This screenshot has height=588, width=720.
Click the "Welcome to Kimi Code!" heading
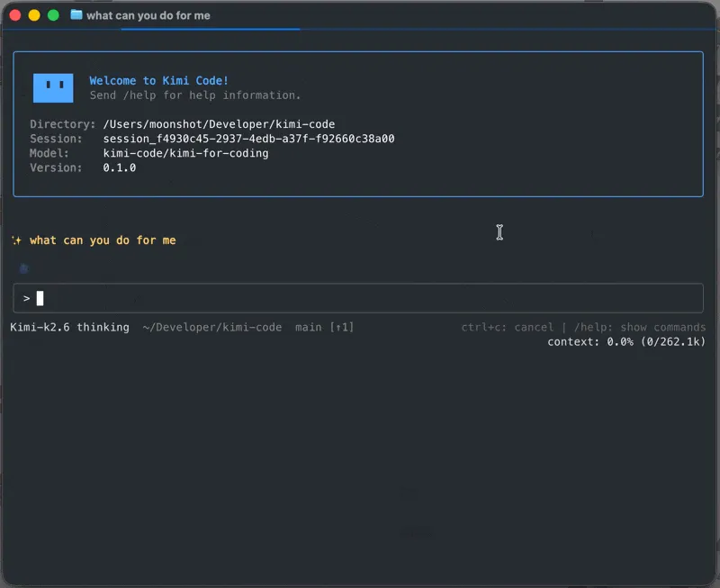tap(158, 80)
